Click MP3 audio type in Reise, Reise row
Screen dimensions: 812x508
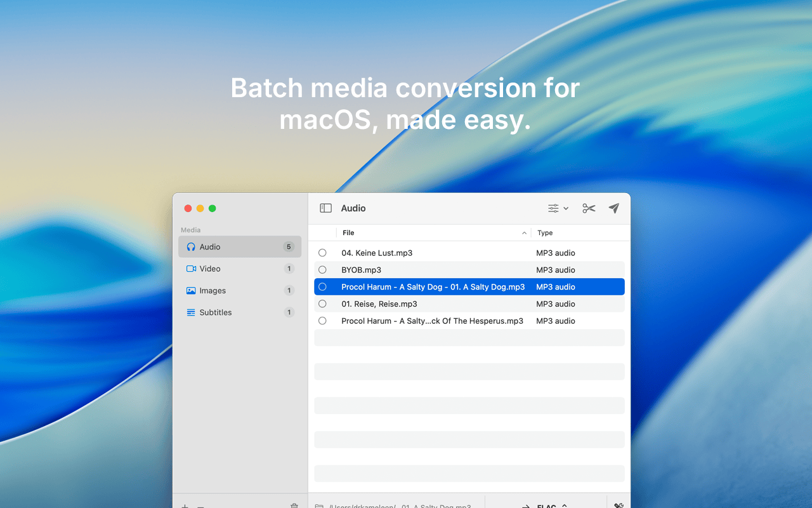click(x=556, y=304)
